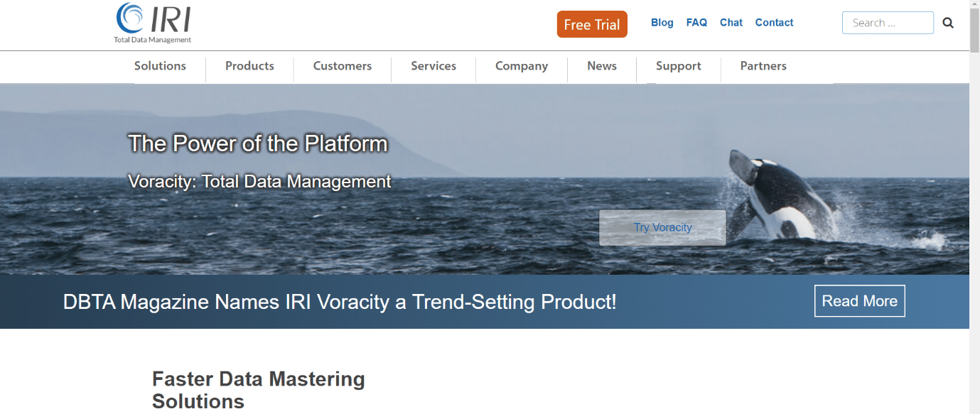Screen dimensions: 980x414
Task: Open the Partners menu
Action: [763, 66]
